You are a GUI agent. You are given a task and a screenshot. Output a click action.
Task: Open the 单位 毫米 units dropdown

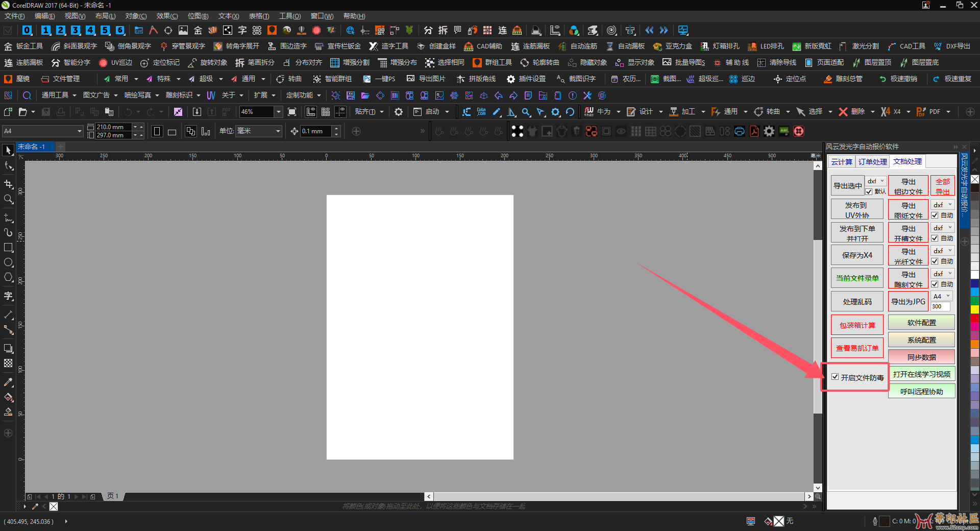(278, 131)
